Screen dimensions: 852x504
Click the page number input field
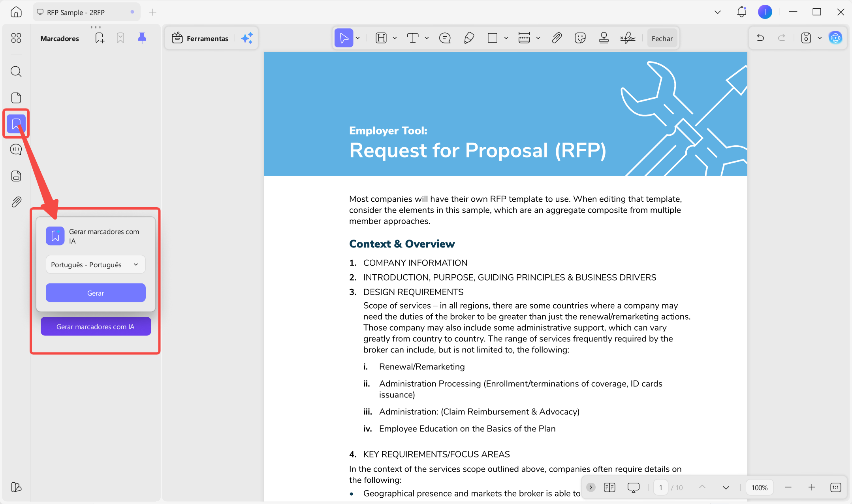tap(661, 487)
